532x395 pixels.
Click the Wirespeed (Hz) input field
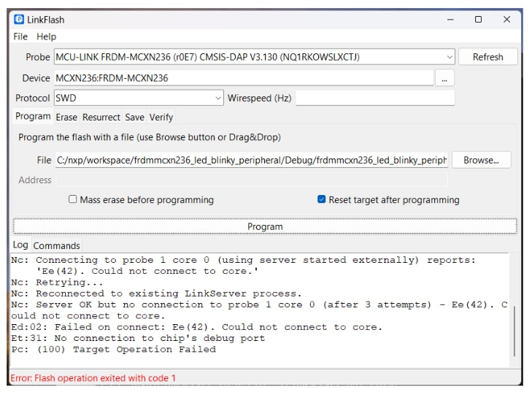pos(375,98)
